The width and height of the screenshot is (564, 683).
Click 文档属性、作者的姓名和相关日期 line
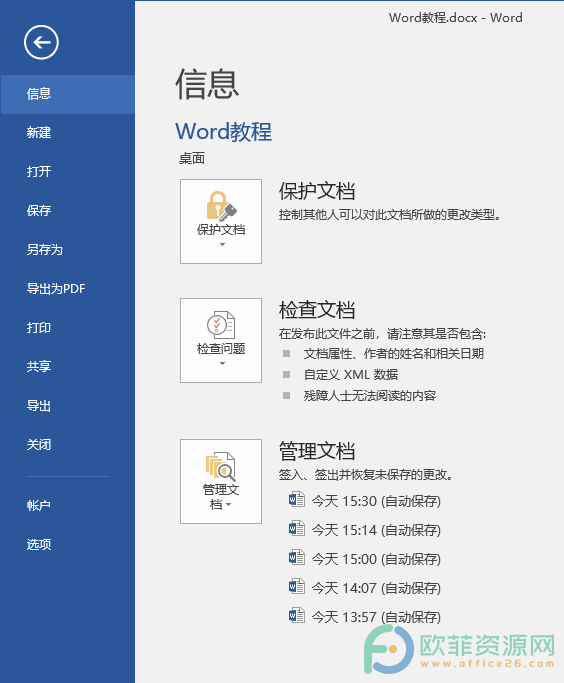(x=394, y=354)
